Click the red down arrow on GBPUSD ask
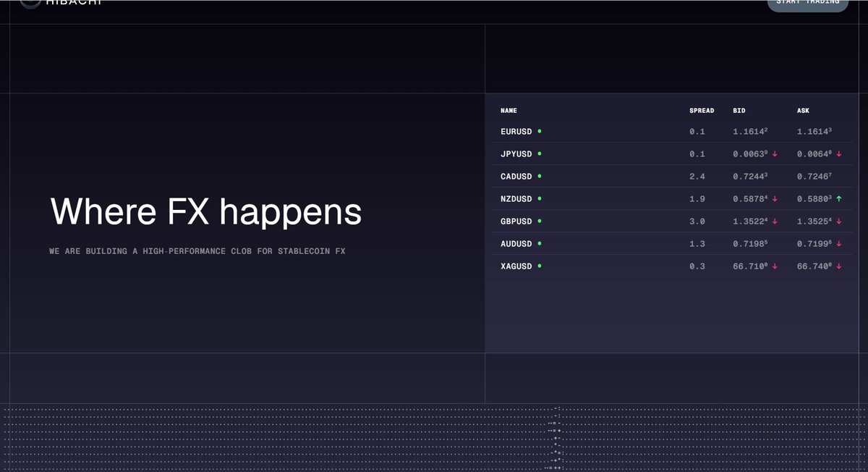The width and height of the screenshot is (868, 472). click(x=839, y=222)
